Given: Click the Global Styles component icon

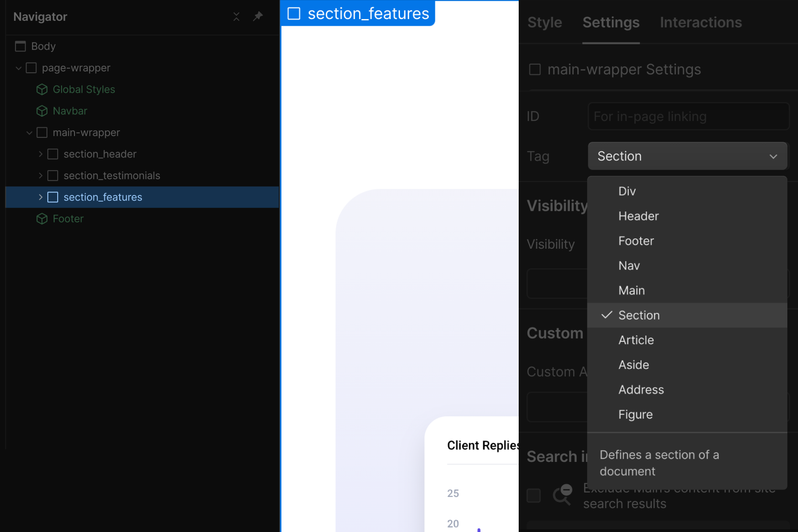Looking at the screenshot, I should pyautogui.click(x=42, y=89).
